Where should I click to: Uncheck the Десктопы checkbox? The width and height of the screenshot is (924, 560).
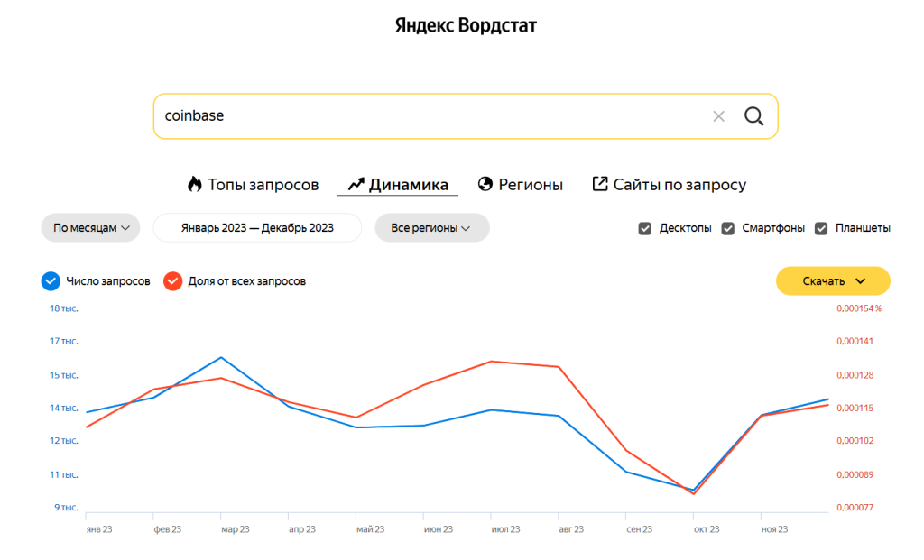tap(645, 228)
